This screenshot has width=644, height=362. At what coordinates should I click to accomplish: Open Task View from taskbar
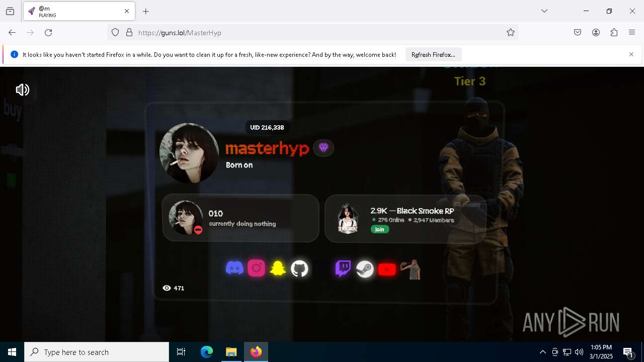181,352
